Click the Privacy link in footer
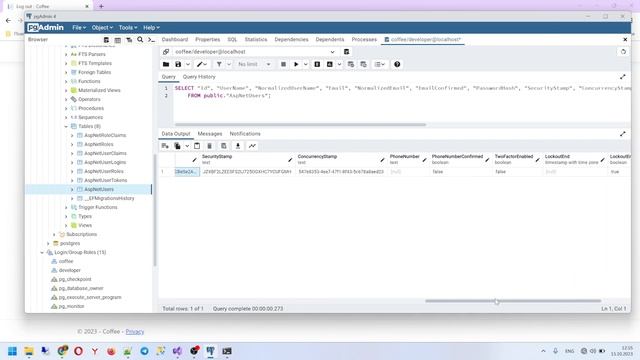Image resolution: width=640 pixels, height=360 pixels. tap(135, 332)
